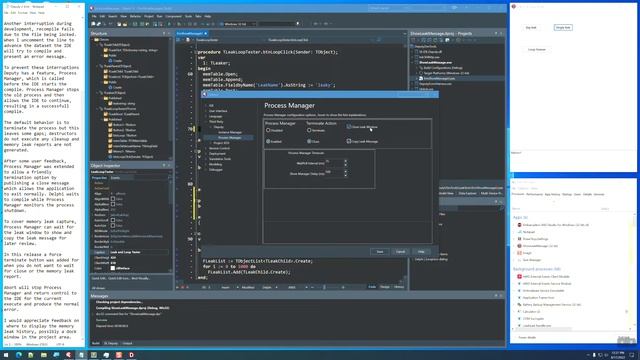
Task: Switch to Events tab in Object Inspector
Action: (x=116, y=178)
